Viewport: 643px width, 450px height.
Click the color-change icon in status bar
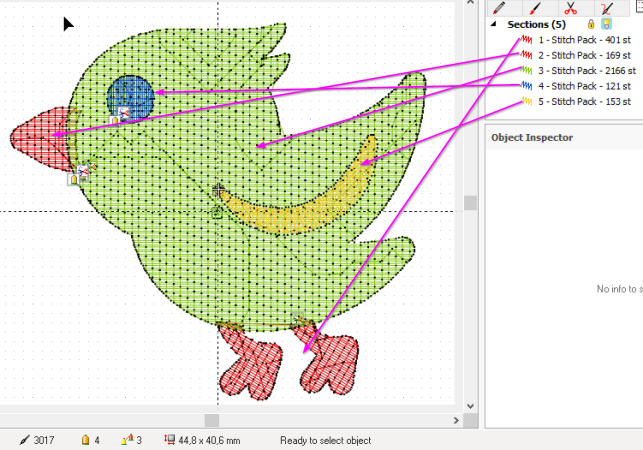(128, 440)
